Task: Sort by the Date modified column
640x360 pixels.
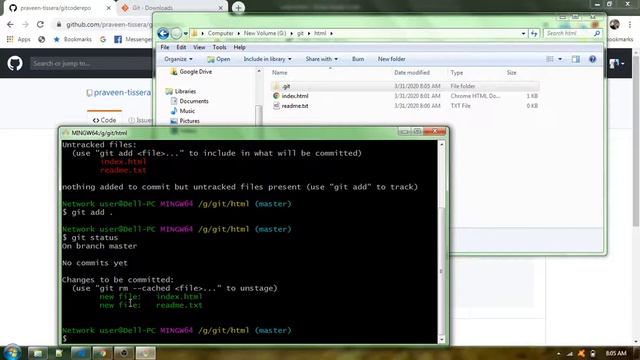Action: pyautogui.click(x=412, y=73)
